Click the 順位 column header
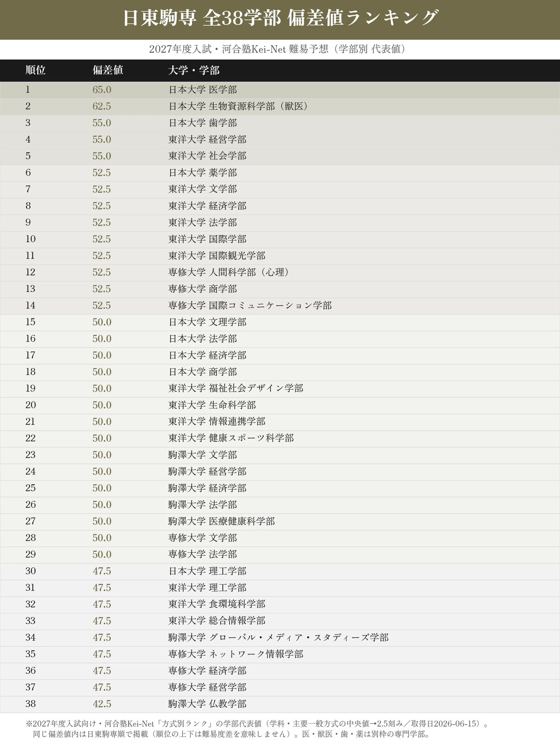Image resolution: width=560 pixels, height=746 pixels. pos(35,70)
